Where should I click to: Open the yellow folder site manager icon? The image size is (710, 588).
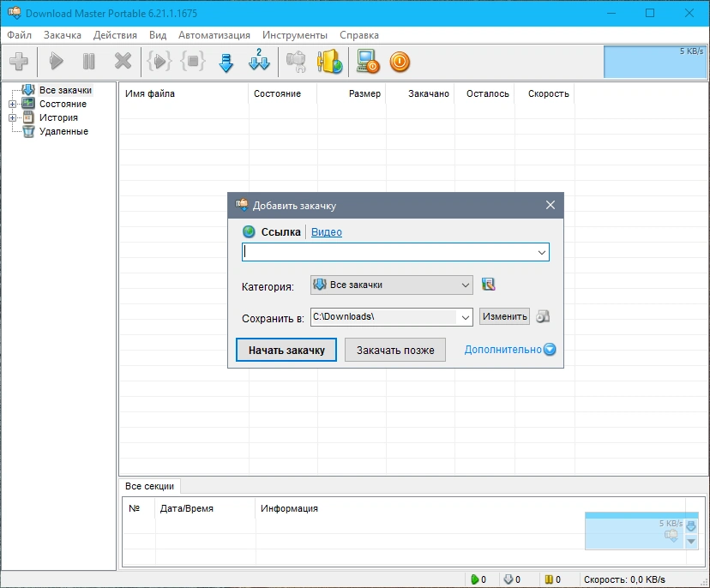coord(329,61)
